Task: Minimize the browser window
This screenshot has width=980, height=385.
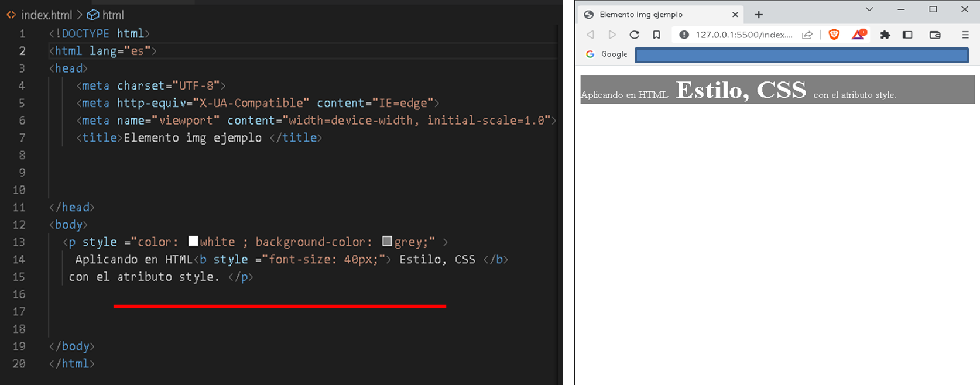Action: pos(901,9)
